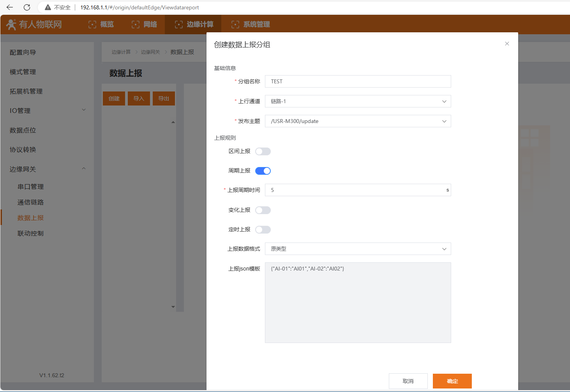The image size is (570, 392).
Task: Click the browser page reload icon
Action: (x=27, y=7)
